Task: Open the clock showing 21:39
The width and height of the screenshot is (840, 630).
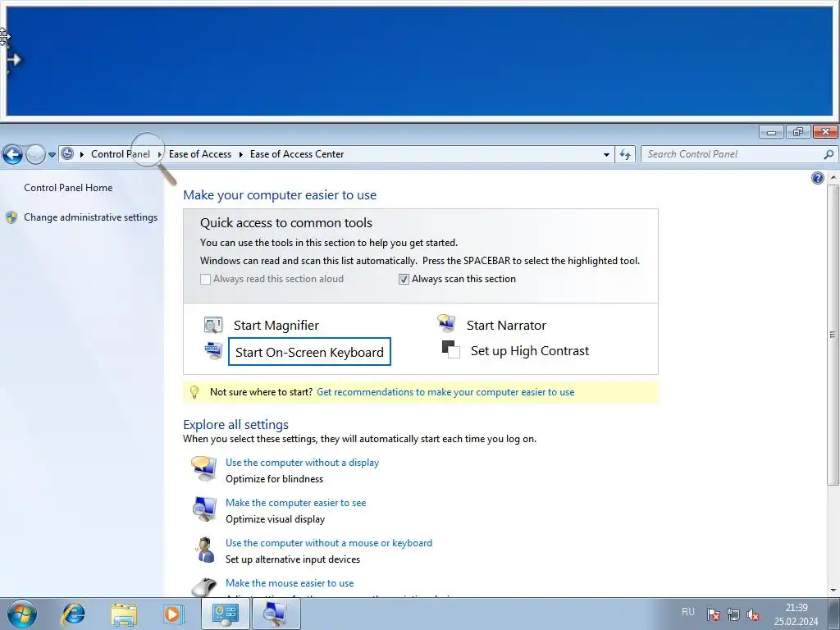Action: (x=796, y=614)
